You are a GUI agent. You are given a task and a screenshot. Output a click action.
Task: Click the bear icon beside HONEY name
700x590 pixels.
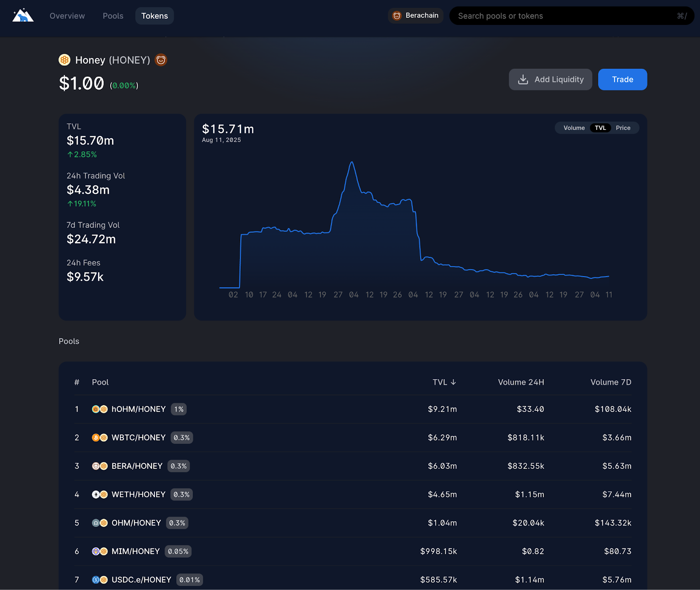tap(161, 59)
